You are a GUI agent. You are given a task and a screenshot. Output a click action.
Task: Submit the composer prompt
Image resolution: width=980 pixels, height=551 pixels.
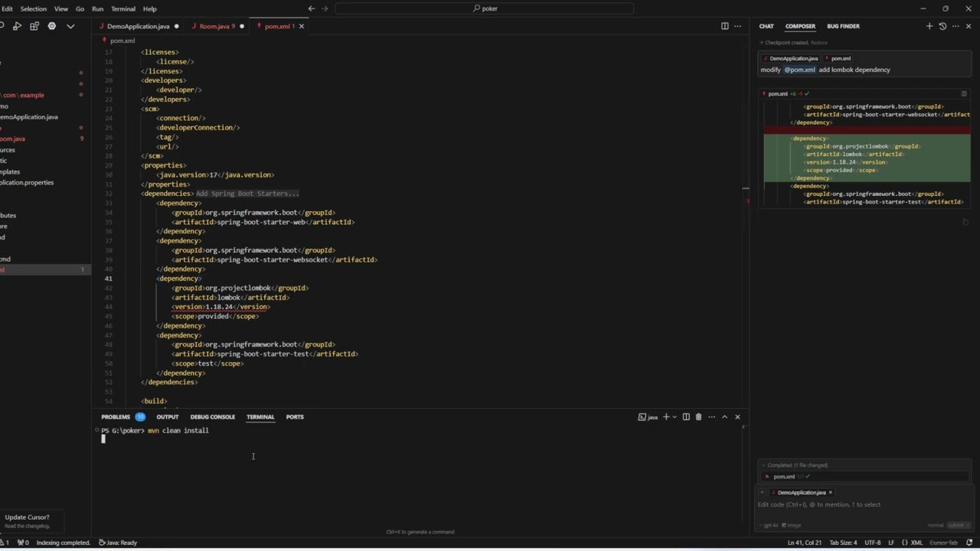point(957,525)
